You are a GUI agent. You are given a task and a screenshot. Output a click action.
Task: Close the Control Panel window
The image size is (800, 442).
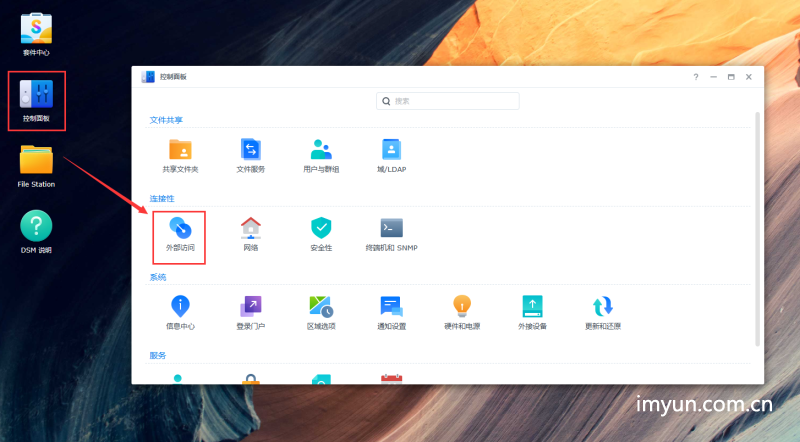pyautogui.click(x=748, y=77)
